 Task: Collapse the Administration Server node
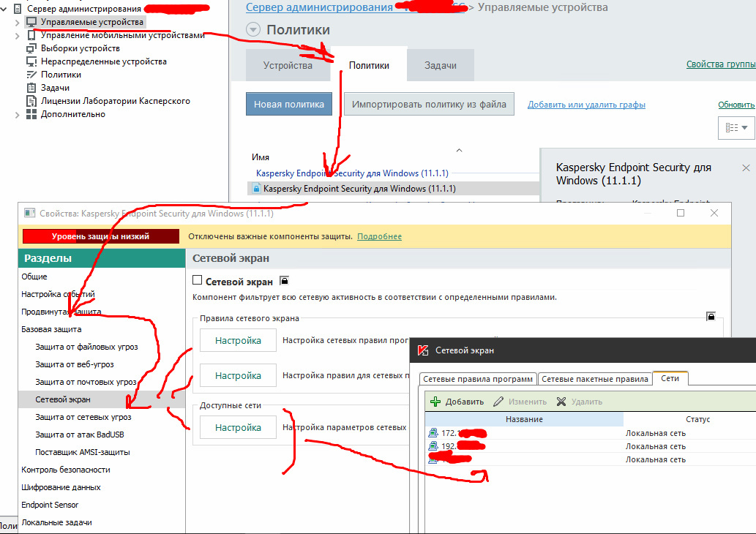[x=4, y=9]
